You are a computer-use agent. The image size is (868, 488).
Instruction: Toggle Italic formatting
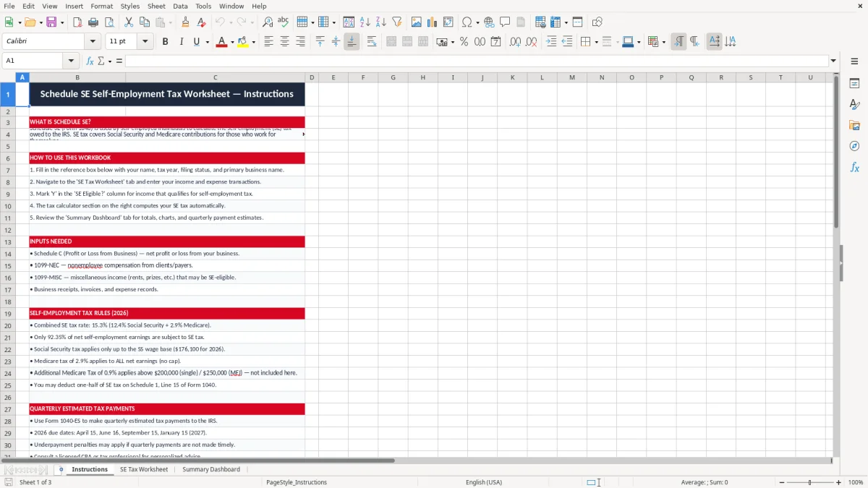(181, 42)
